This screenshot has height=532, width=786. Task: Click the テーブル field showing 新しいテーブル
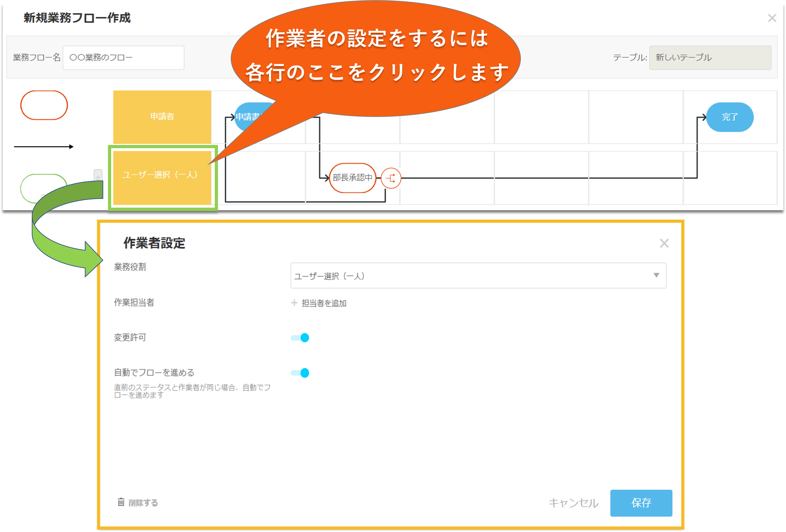click(710, 58)
